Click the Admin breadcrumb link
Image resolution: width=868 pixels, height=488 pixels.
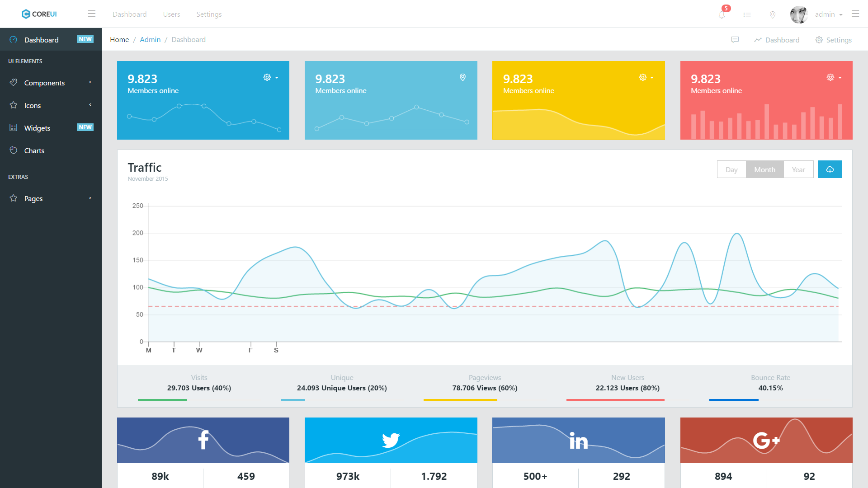point(149,39)
